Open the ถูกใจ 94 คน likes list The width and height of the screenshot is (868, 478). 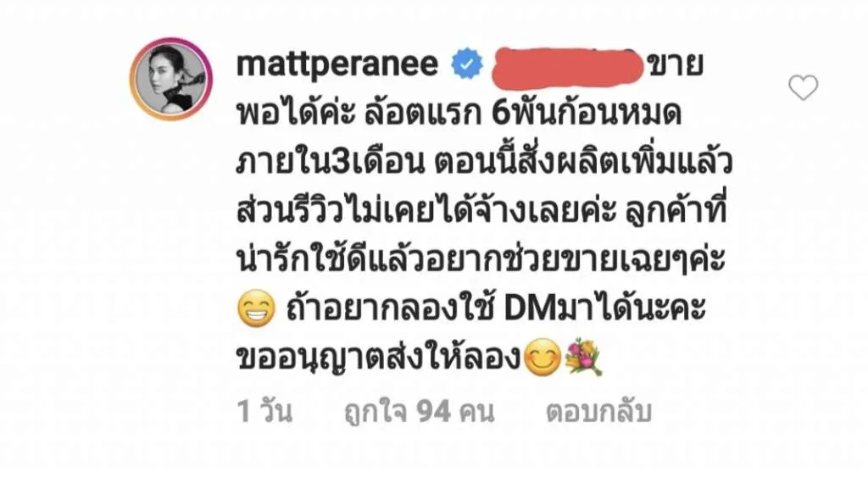419,412
